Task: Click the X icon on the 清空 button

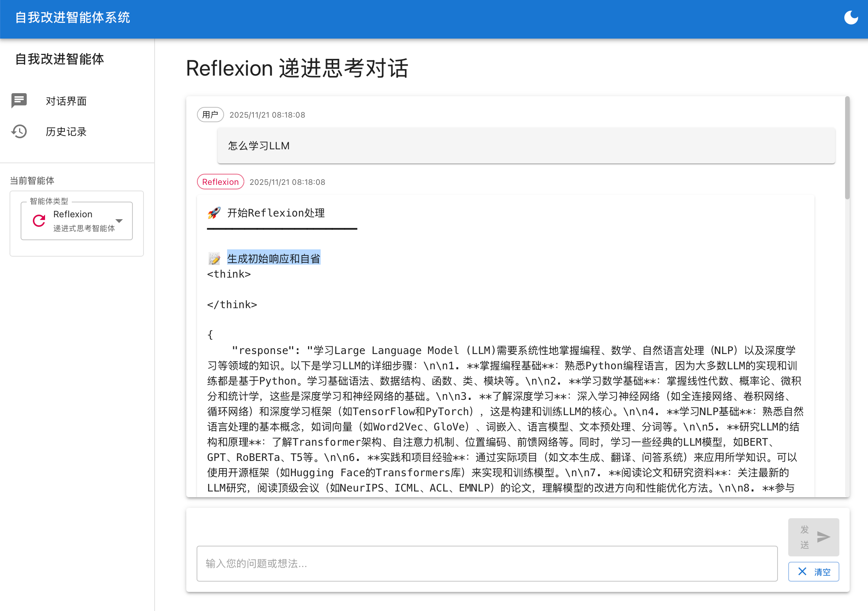Action: click(x=803, y=571)
